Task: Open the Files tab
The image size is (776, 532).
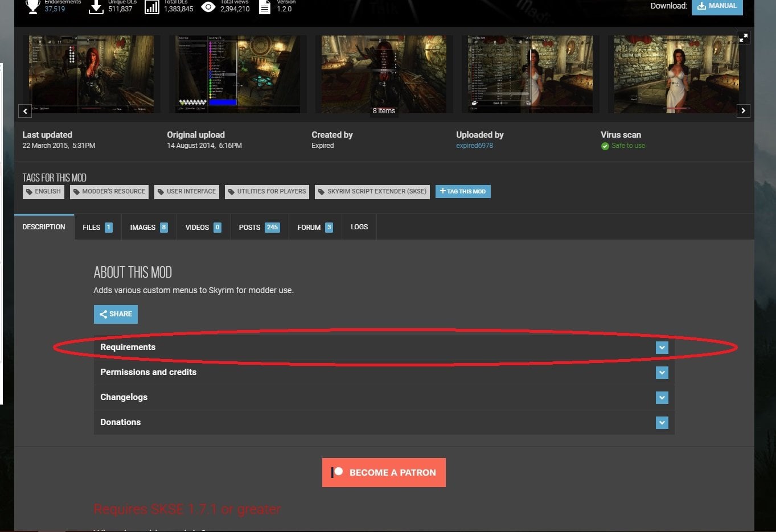Action: (97, 227)
